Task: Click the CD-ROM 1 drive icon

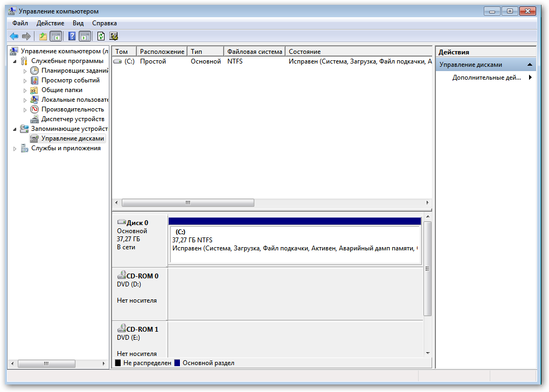Action: 122,328
